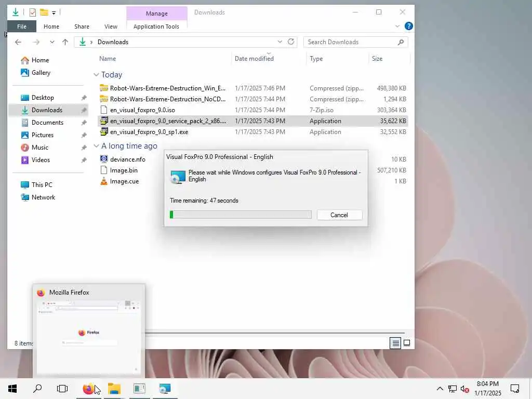Click the Properties checkmark quick-access icon
532x399 pixels.
pos(33,12)
